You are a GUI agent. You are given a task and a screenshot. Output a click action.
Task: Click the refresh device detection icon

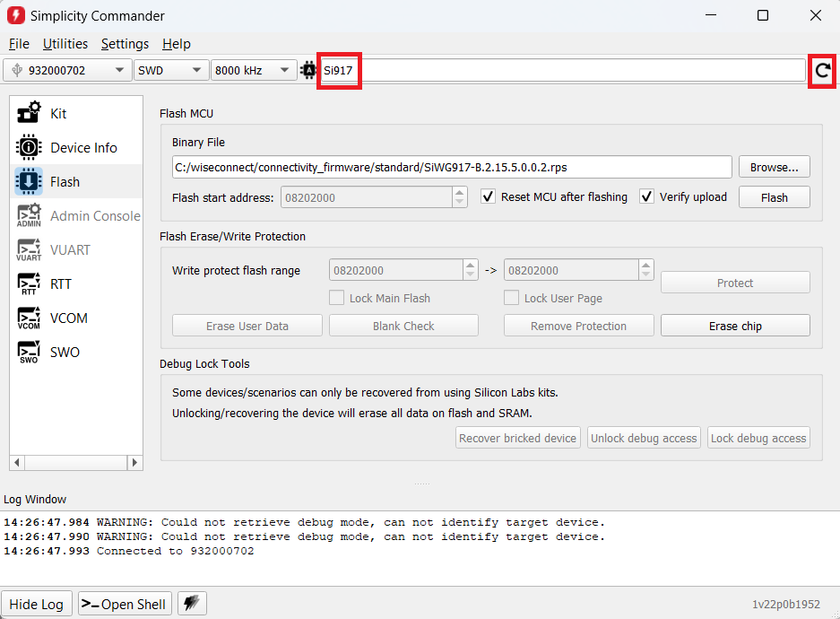tap(821, 70)
